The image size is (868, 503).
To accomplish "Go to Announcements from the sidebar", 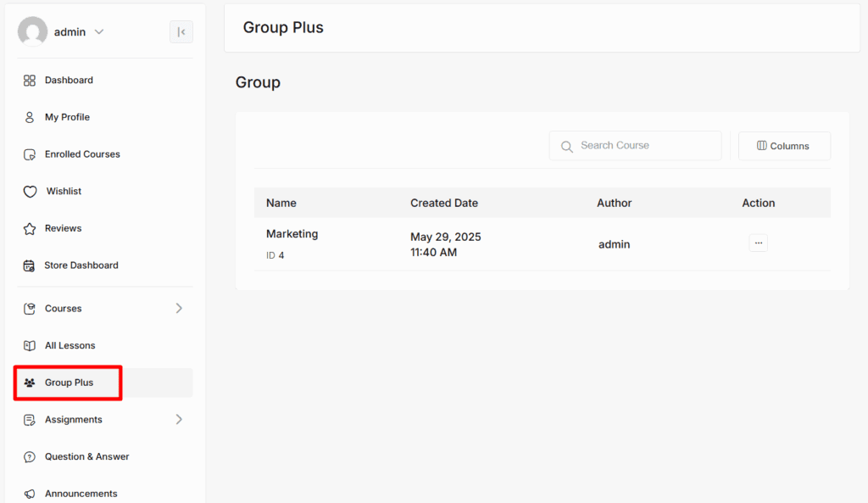I will coord(81,493).
